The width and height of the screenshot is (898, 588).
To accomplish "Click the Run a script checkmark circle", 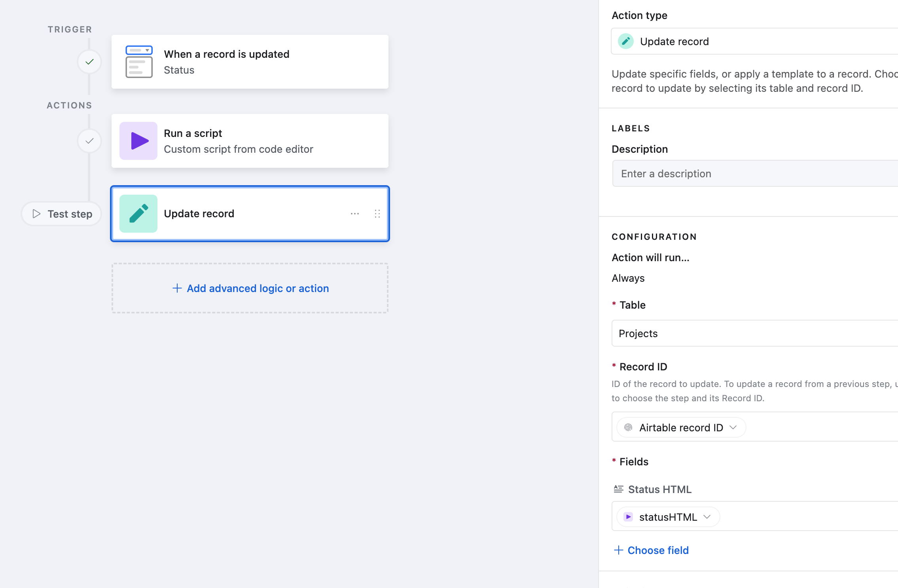I will 89,141.
